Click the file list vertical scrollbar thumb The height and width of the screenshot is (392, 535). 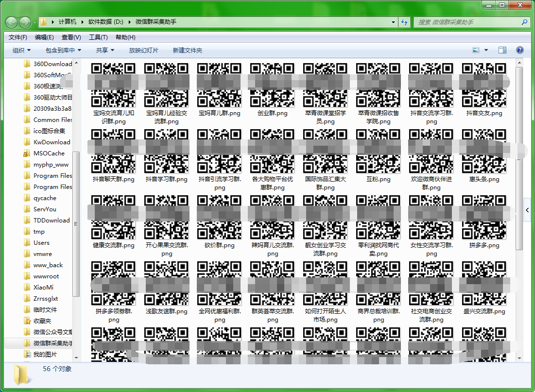pos(519,159)
